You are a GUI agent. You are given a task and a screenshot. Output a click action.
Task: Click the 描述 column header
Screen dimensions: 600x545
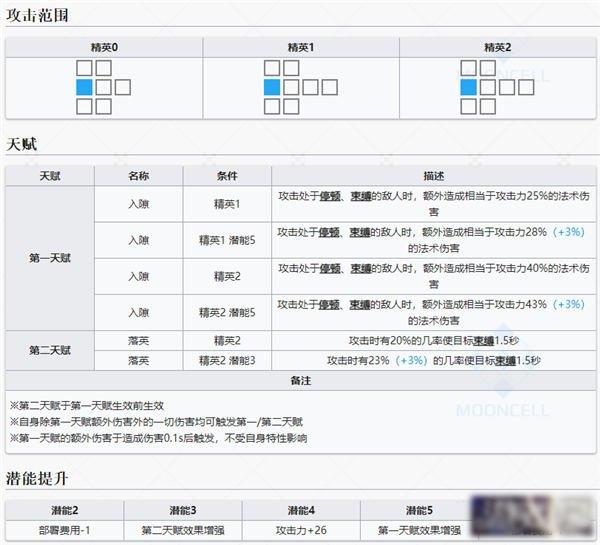point(434,176)
